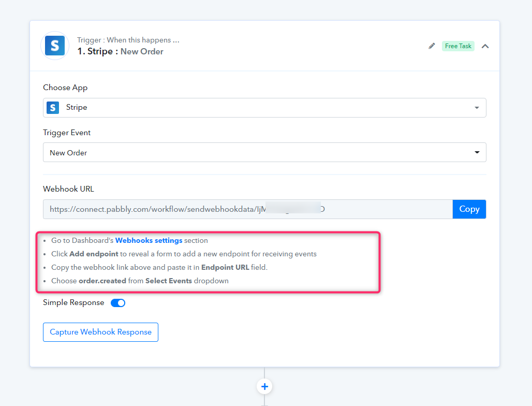Click the Free Task badge
The image size is (532, 406).
[458, 46]
